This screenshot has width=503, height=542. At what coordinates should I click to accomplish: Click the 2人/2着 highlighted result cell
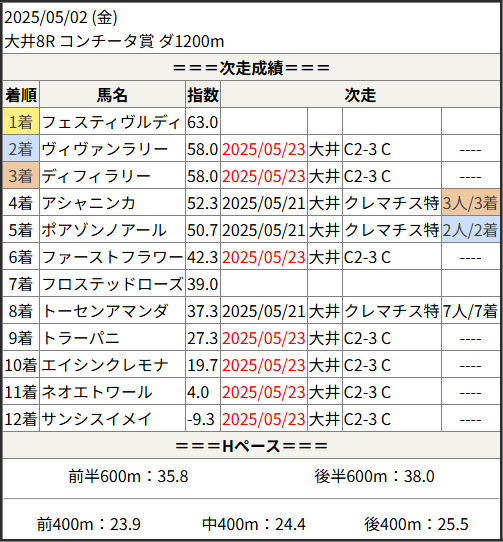pyautogui.click(x=471, y=230)
